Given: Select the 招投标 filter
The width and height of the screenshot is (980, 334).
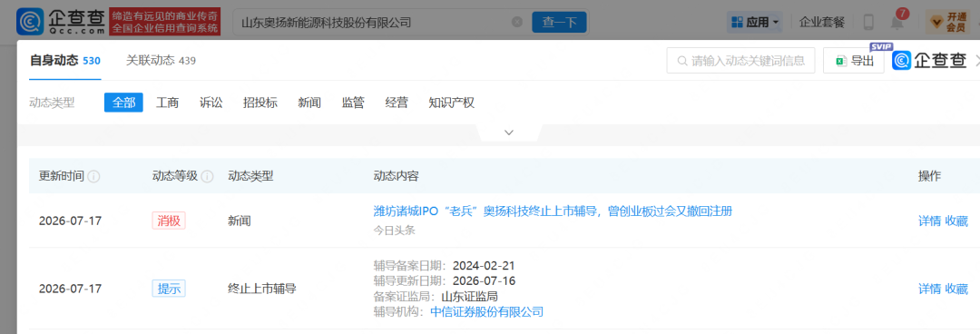Looking at the screenshot, I should point(260,103).
